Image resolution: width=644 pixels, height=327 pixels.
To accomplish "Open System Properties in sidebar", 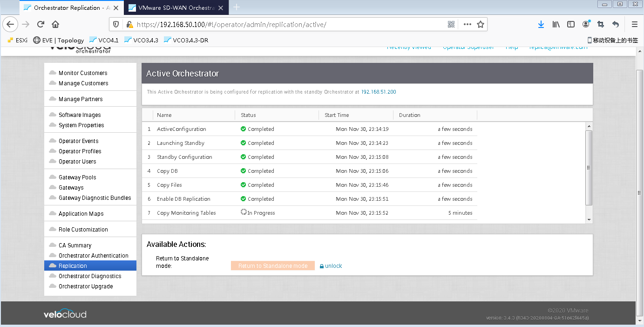I will point(81,125).
